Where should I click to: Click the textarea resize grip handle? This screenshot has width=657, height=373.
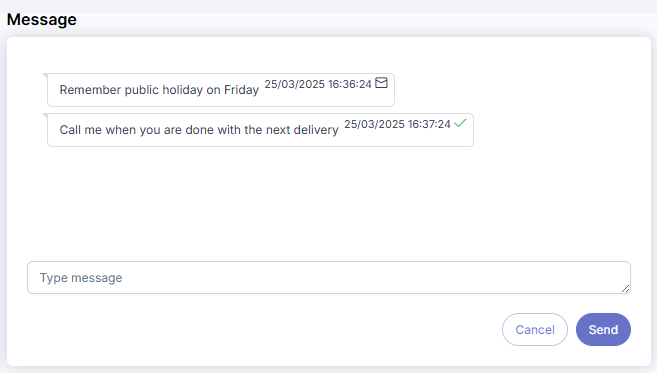click(625, 288)
